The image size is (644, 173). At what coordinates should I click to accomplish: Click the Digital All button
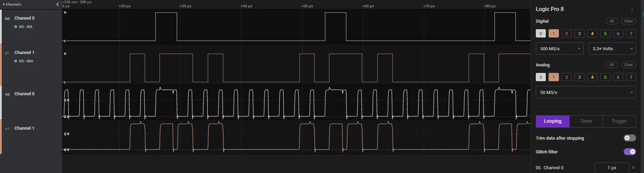click(x=612, y=21)
